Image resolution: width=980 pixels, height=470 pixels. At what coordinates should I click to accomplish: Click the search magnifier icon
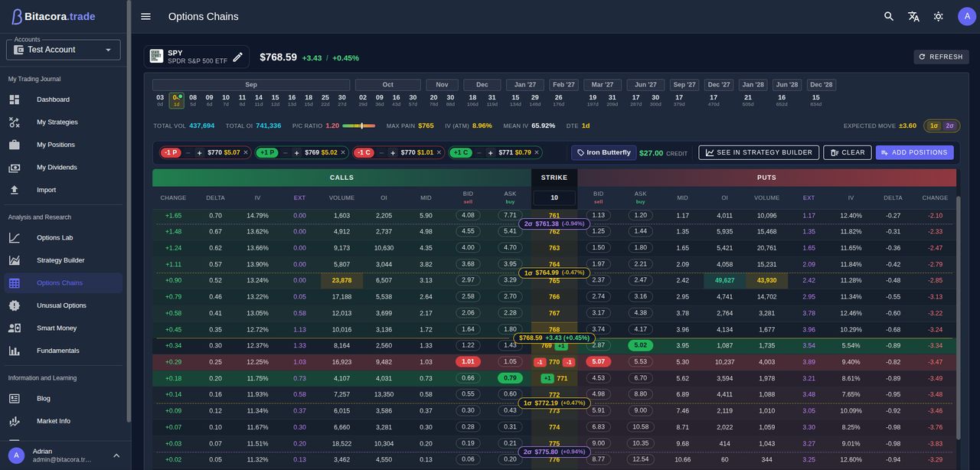[889, 16]
